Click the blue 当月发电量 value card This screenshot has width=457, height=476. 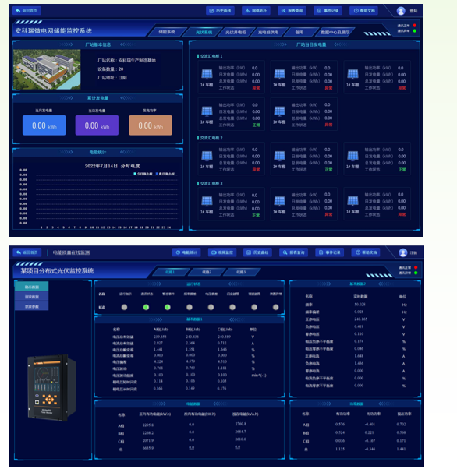[44, 125]
